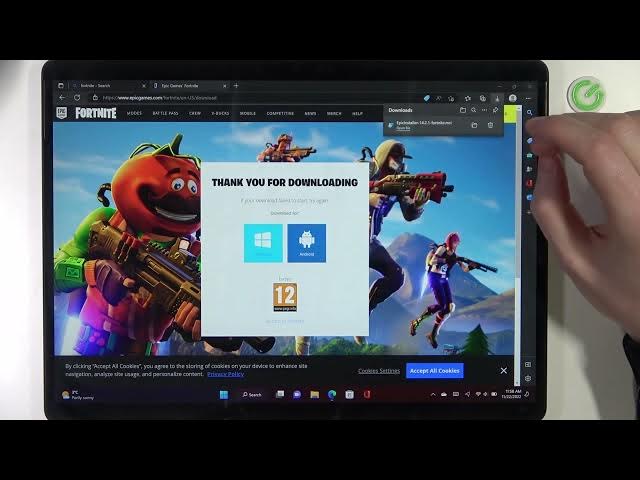The height and width of the screenshot is (480, 640).
Task: Close the Epic Games' Fortnite tab
Action: click(224, 86)
